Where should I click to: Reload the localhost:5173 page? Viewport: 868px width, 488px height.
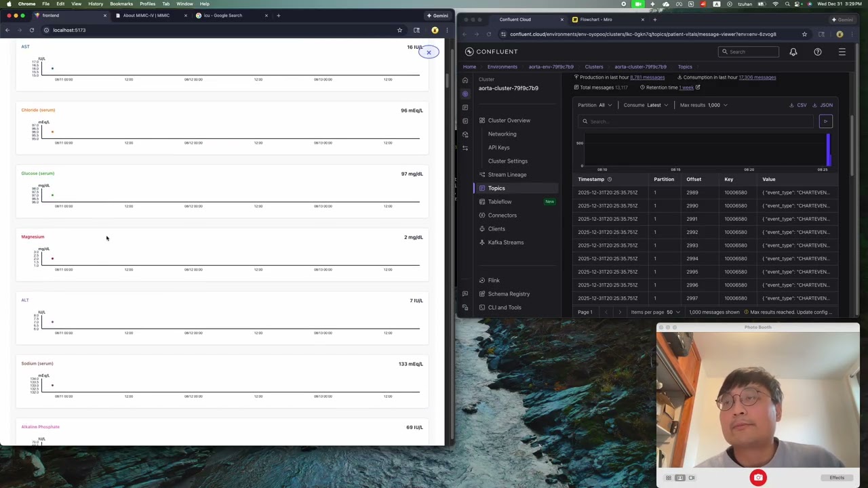click(x=32, y=30)
